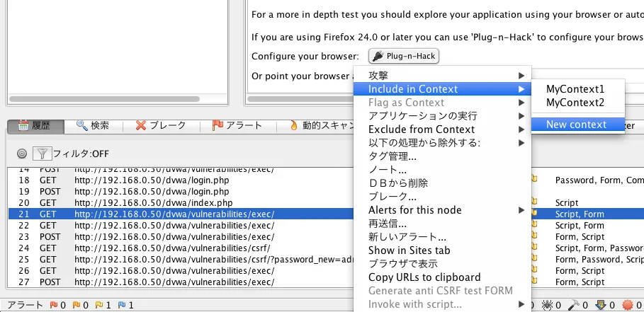Open the 履歴 history tab
Viewport: 644px width, 312px height.
click(x=35, y=126)
